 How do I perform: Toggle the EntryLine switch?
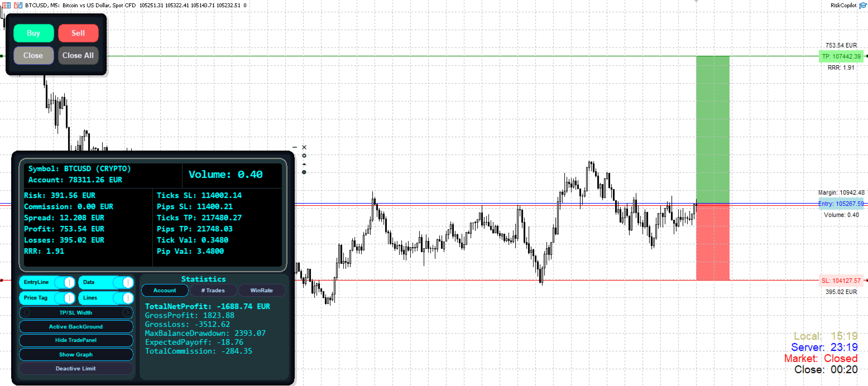tap(65, 282)
